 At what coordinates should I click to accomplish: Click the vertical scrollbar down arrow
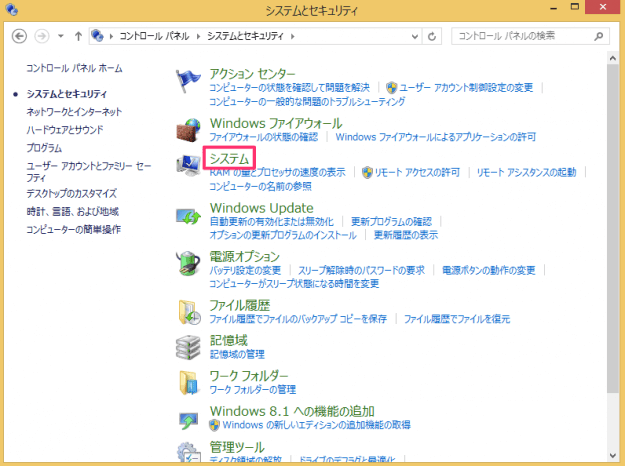point(616,460)
